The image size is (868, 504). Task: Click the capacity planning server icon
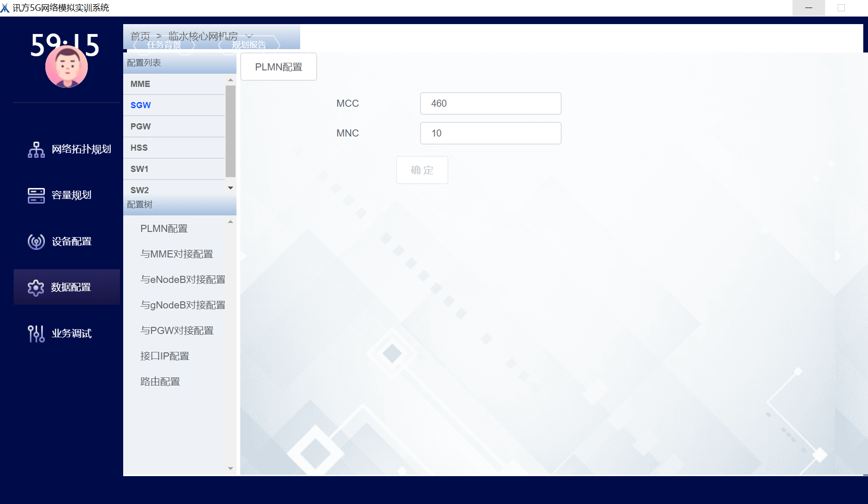coord(36,195)
